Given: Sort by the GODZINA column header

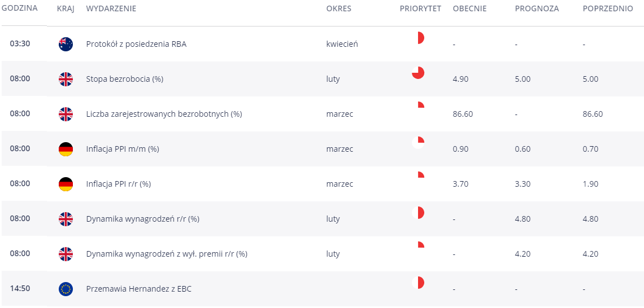Looking at the screenshot, I should (20, 8).
